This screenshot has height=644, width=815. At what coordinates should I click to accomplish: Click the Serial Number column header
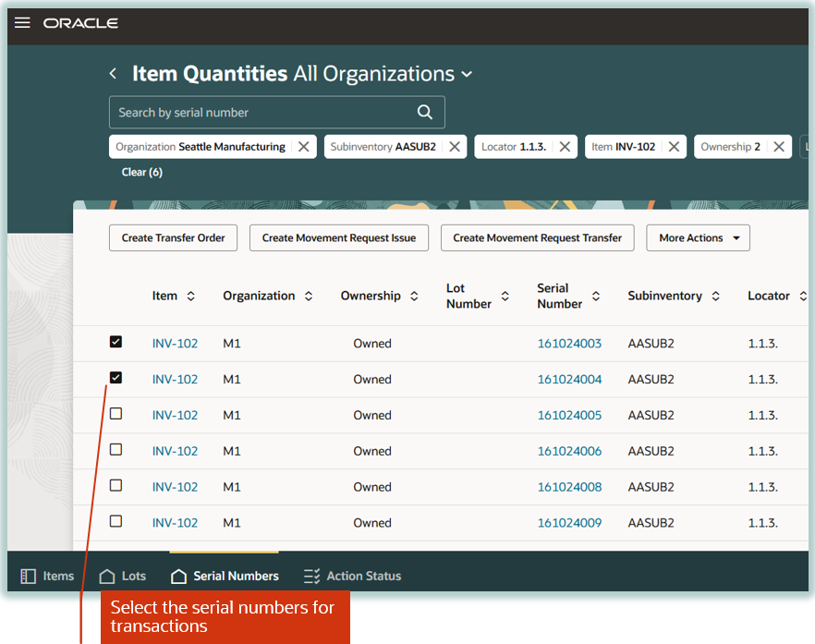[559, 296]
